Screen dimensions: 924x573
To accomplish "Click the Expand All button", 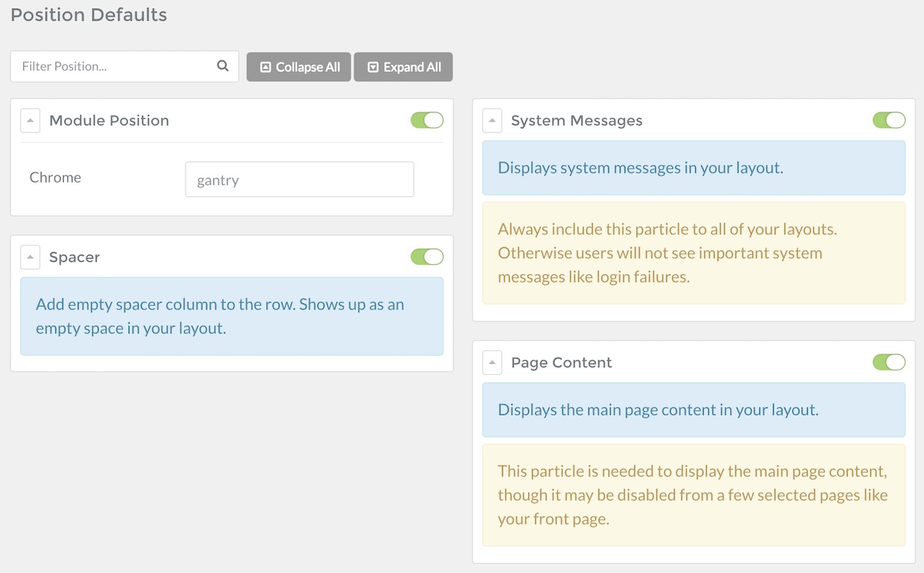I will click(x=403, y=67).
